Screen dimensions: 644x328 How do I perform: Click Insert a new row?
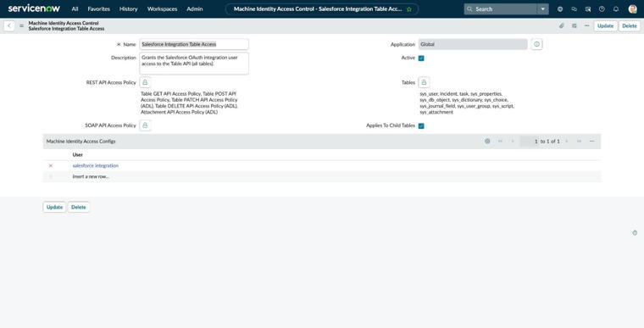pos(91,176)
